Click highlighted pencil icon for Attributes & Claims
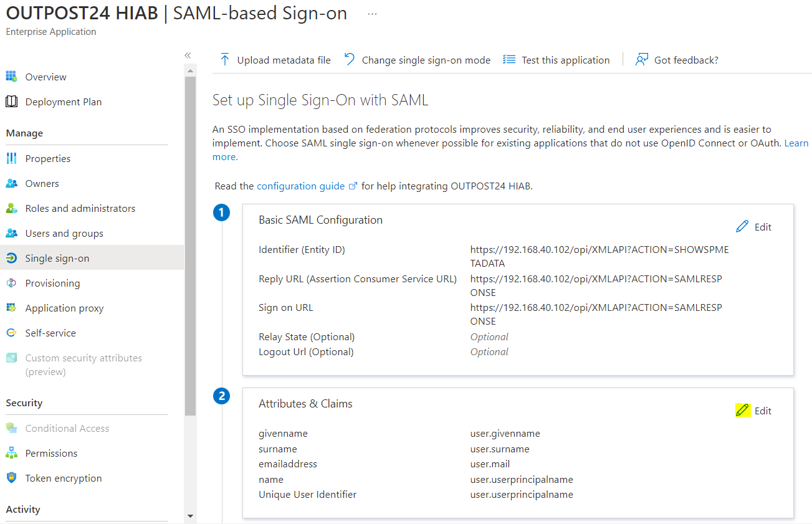This screenshot has height=524, width=812. click(x=742, y=410)
